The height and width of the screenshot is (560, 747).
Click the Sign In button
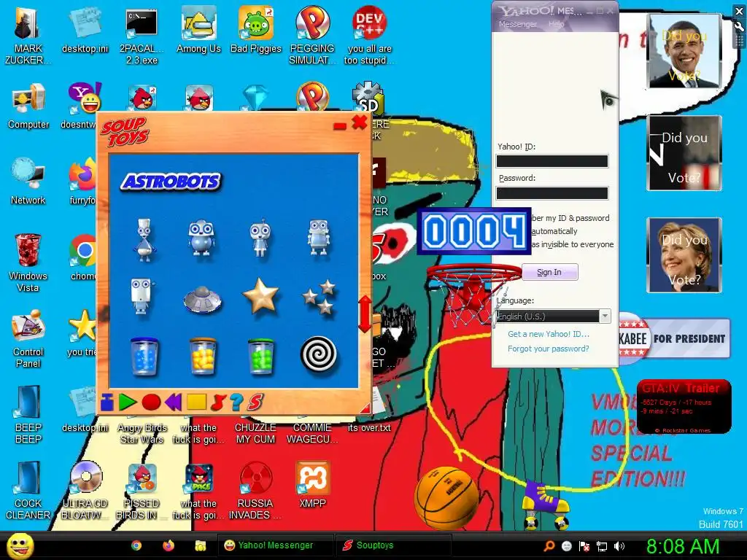[550, 273]
